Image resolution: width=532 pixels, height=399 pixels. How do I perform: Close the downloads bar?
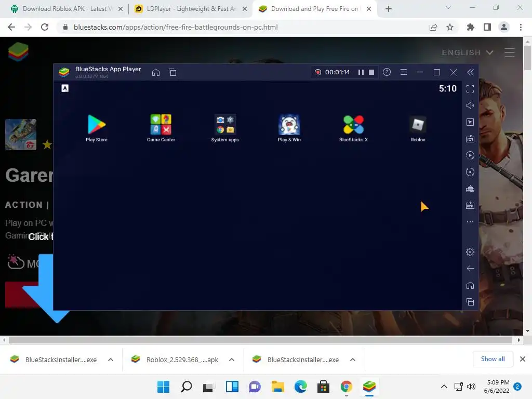click(523, 359)
